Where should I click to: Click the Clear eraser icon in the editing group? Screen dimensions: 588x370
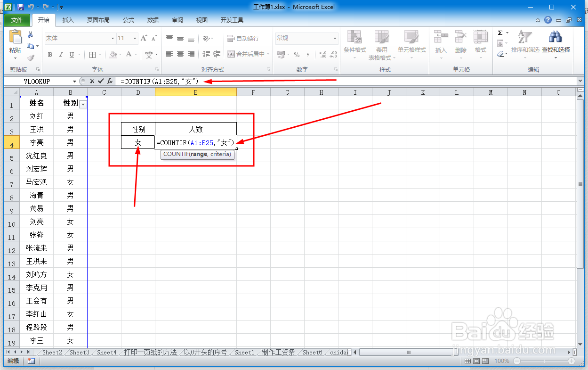500,54
